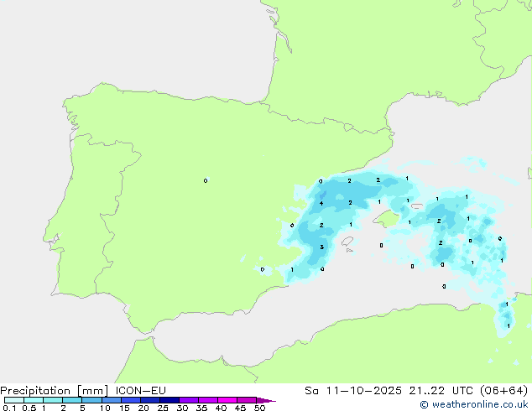532x411 pixels.
Task: Click the weatheronline.co.uk copyright link
Action: pos(474,404)
